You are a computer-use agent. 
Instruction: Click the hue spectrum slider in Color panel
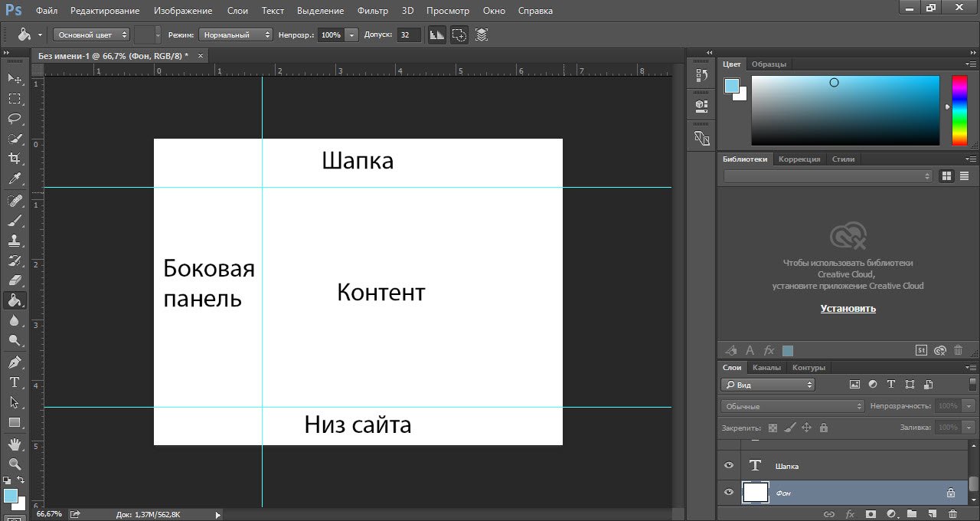tap(959, 110)
